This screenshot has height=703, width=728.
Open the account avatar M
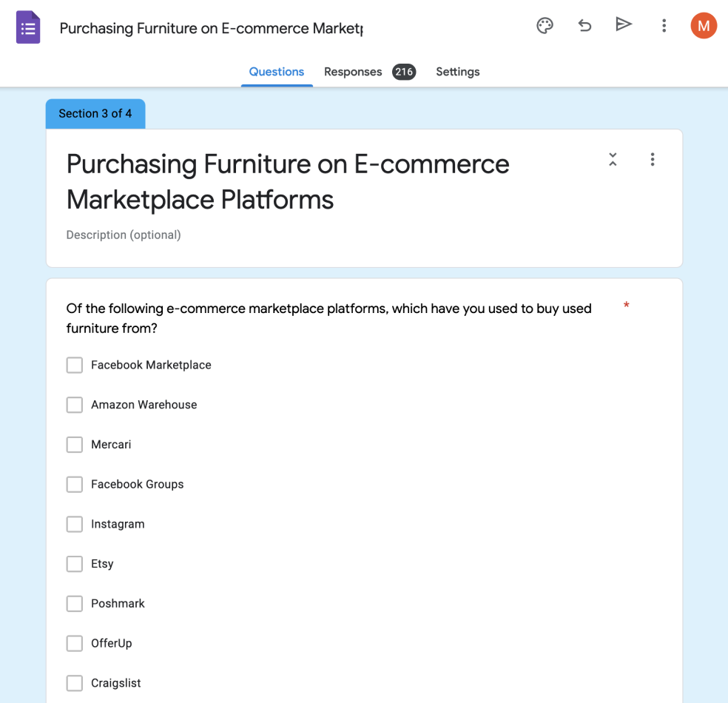704,26
